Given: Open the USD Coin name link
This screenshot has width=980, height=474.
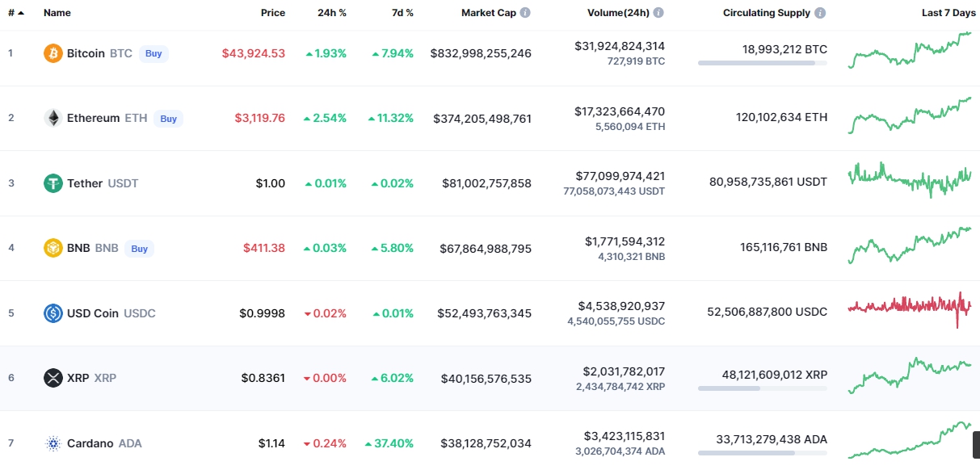Looking at the screenshot, I should [93, 313].
